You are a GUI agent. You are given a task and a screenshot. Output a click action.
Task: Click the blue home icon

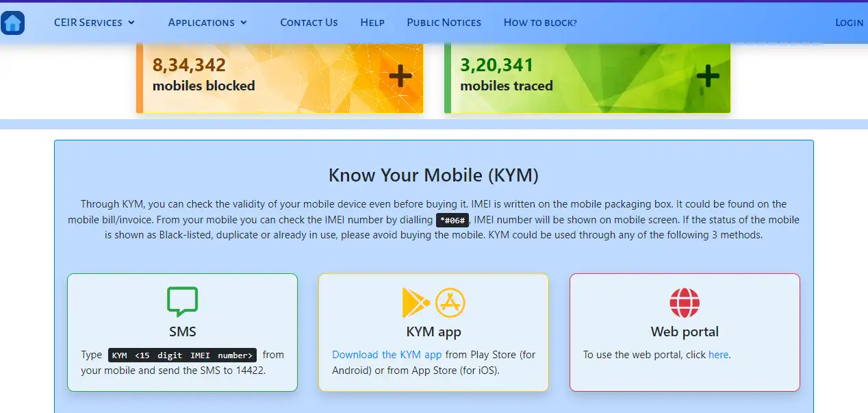[x=12, y=23]
